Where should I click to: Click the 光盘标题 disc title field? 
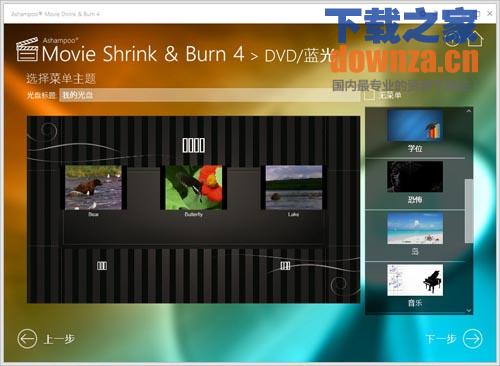pos(209,95)
